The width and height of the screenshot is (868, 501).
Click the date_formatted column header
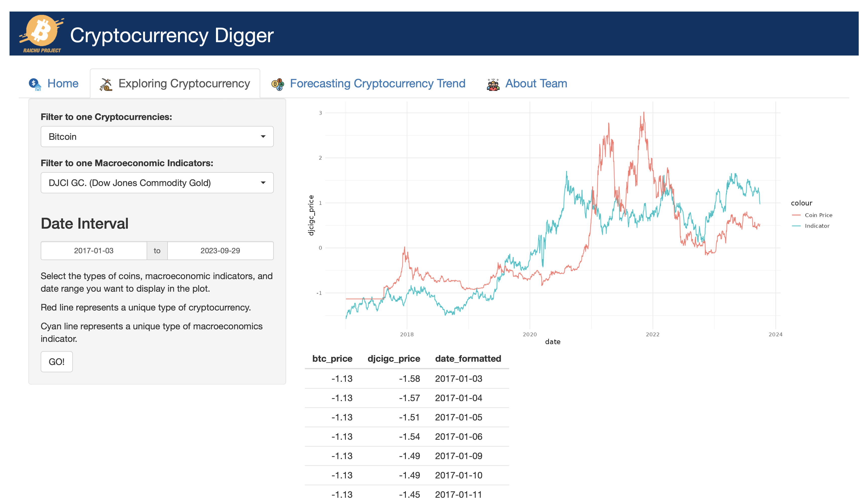pyautogui.click(x=468, y=358)
